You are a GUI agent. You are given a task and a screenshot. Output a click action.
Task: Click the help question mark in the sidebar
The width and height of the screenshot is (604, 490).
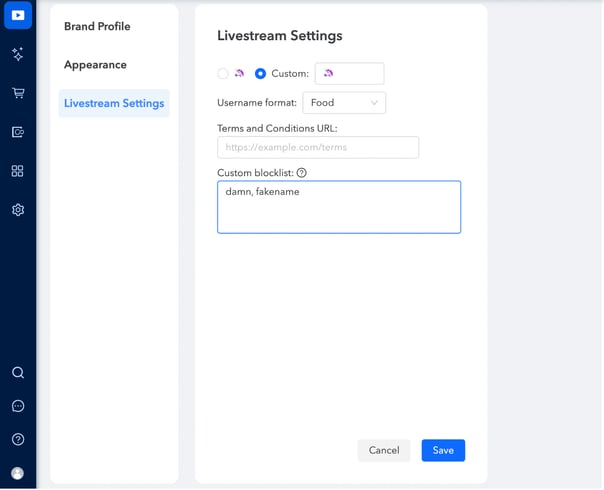coord(18,440)
